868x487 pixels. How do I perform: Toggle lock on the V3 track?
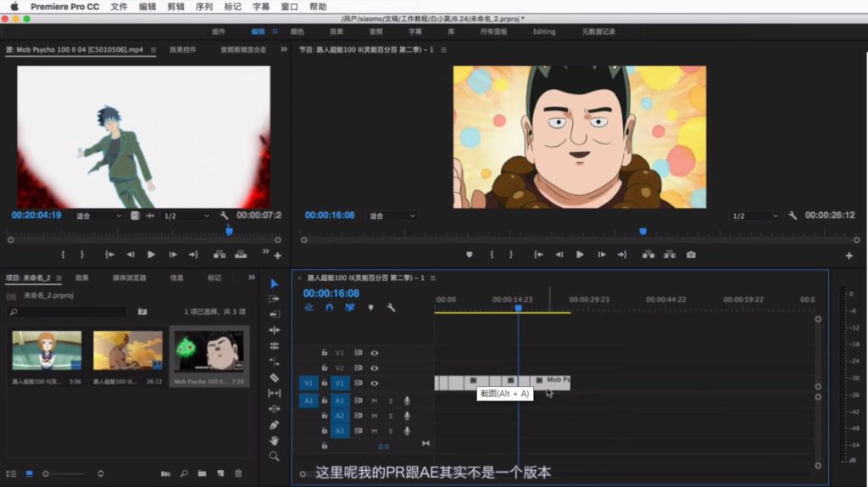[324, 353]
